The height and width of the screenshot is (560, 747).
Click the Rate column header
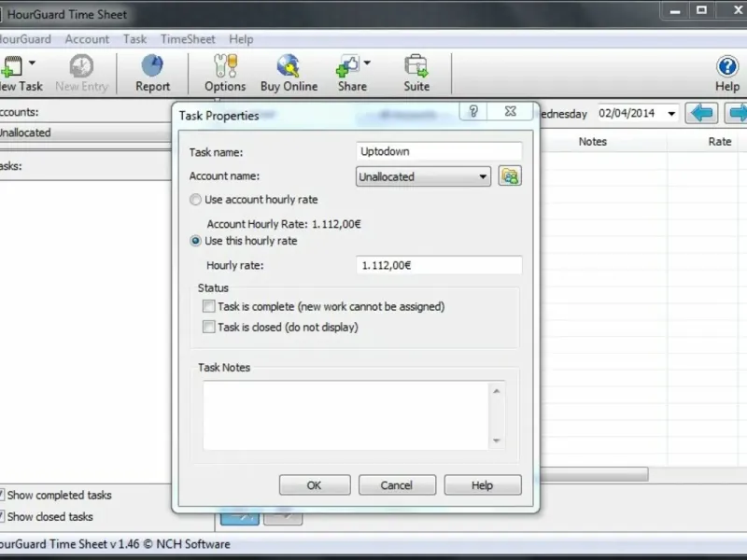pos(719,142)
